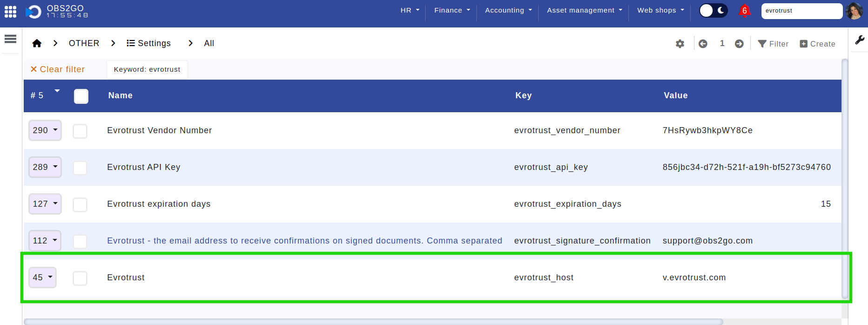The height and width of the screenshot is (325, 868).
Task: Open the wrench tools panel icon
Action: click(x=860, y=40)
